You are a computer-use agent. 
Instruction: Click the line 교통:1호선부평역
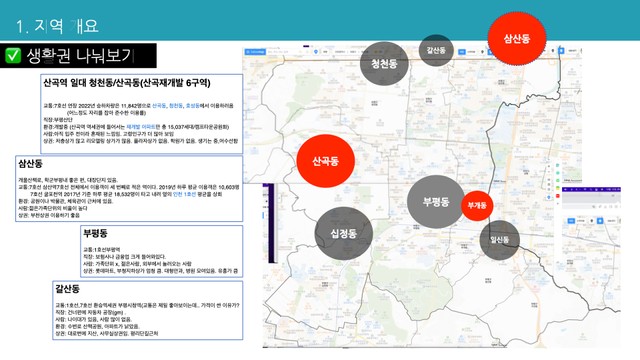click(102, 249)
